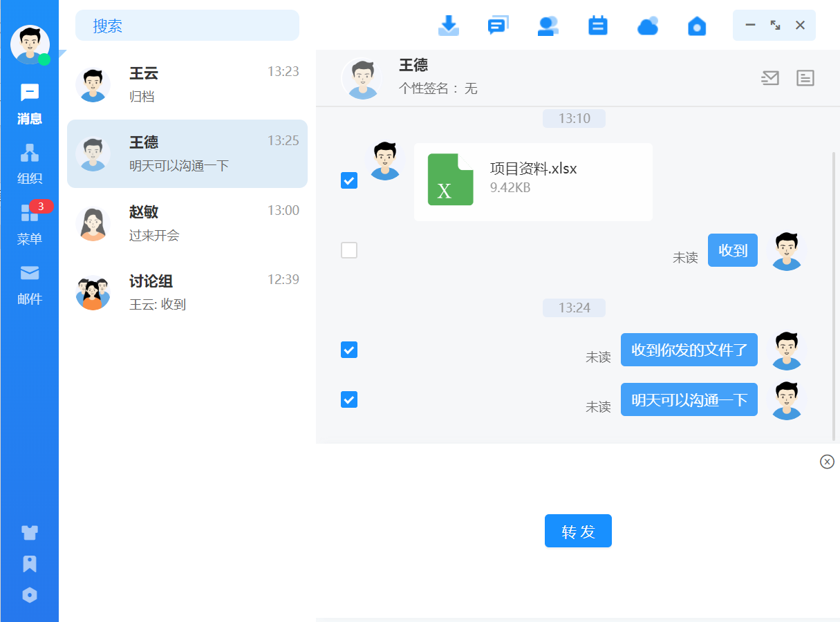
Task: Check the box beside 收到 message
Action: (x=349, y=250)
